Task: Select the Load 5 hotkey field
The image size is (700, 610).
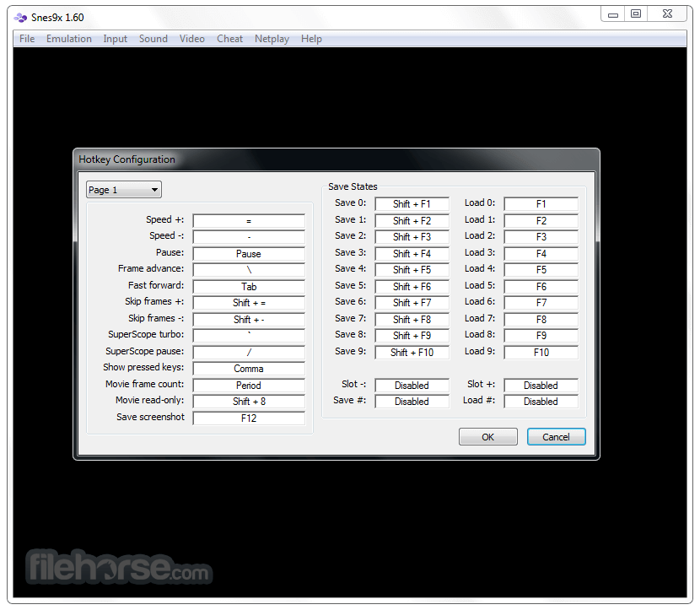Action: point(541,287)
